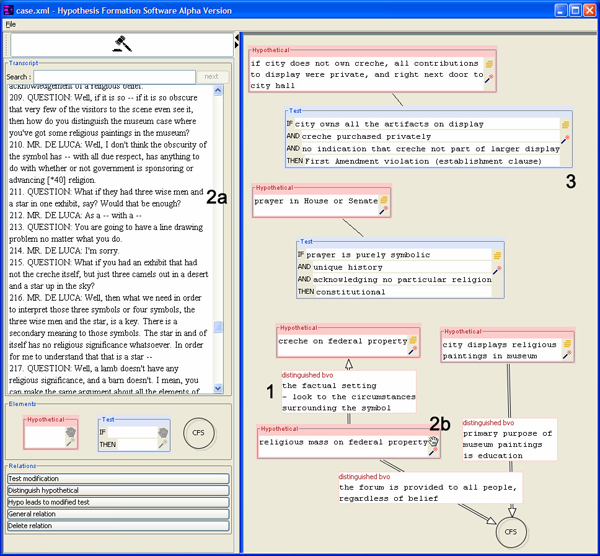
Task: Select the CFS circle in the Elements panel
Action: [199, 433]
